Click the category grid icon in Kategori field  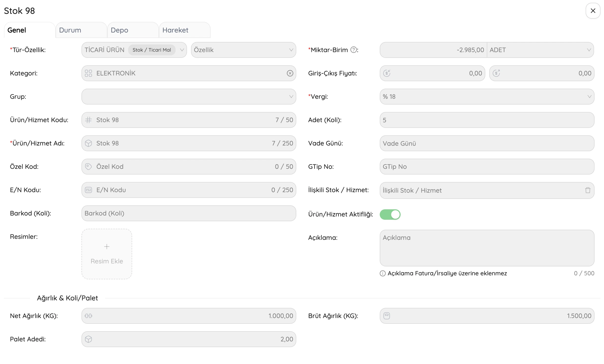(88, 73)
